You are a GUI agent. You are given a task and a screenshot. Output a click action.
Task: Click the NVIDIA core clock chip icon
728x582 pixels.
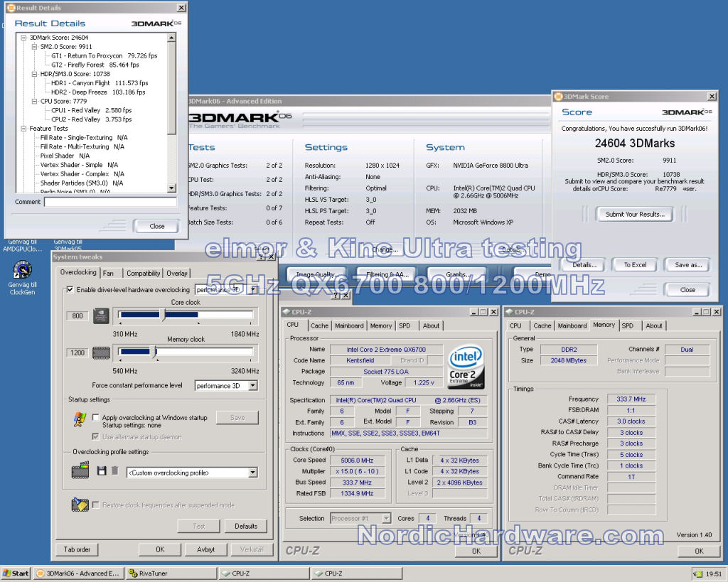point(101,315)
